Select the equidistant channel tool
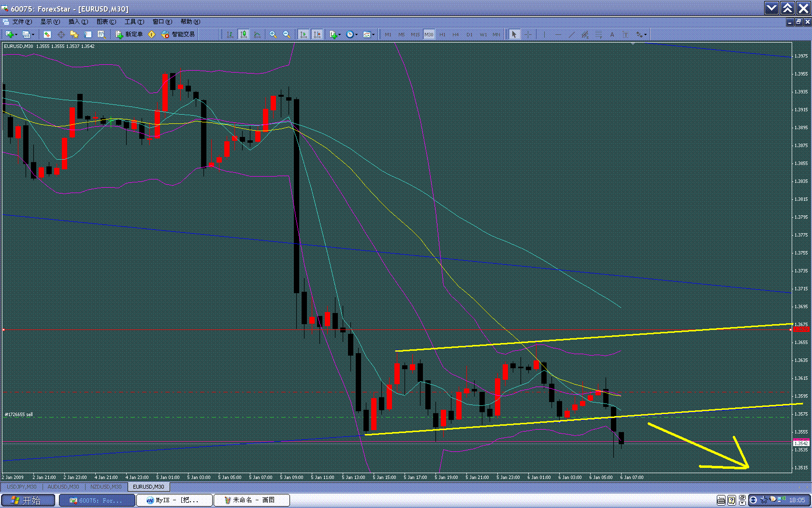This screenshot has height=508, width=812. tap(585, 34)
